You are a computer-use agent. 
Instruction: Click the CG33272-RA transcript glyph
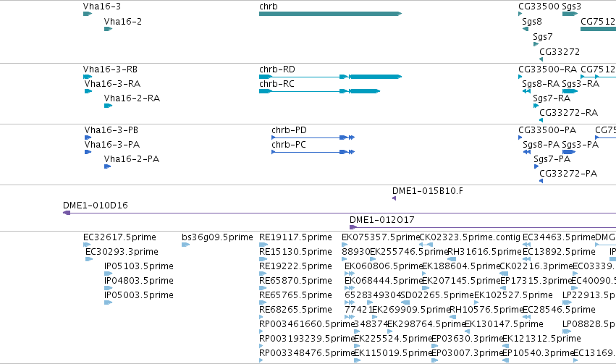click(x=541, y=120)
